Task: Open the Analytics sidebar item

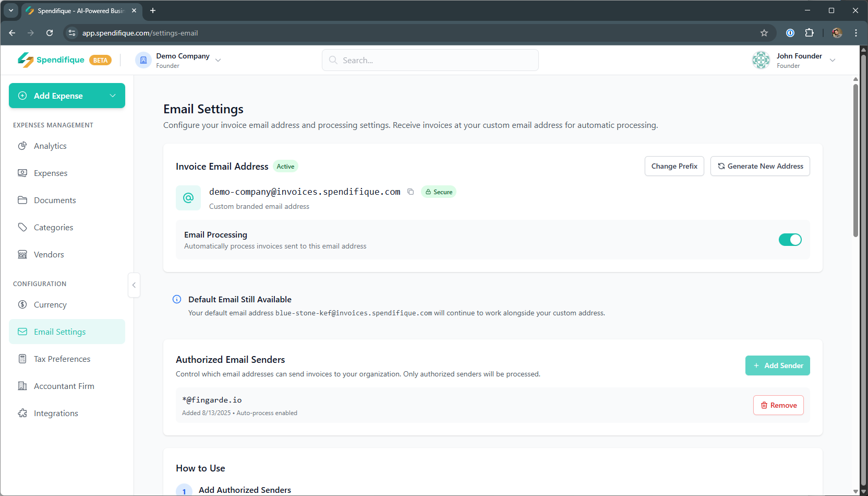Action: click(x=50, y=146)
